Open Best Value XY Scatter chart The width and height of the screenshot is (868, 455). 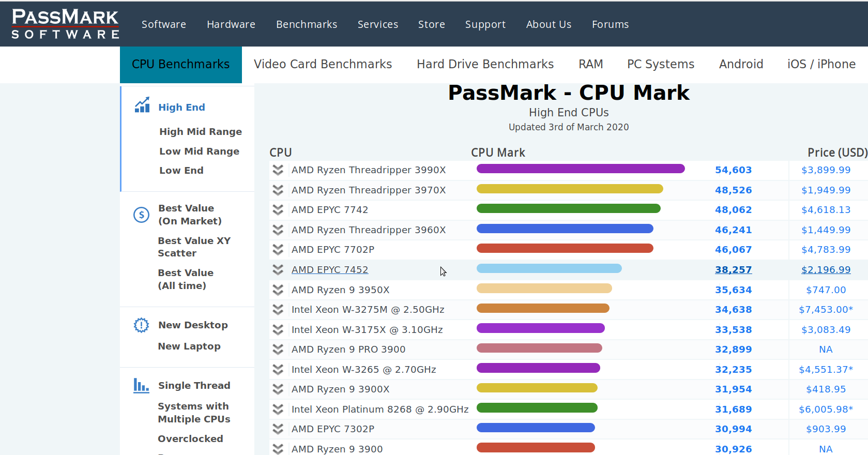(x=194, y=247)
